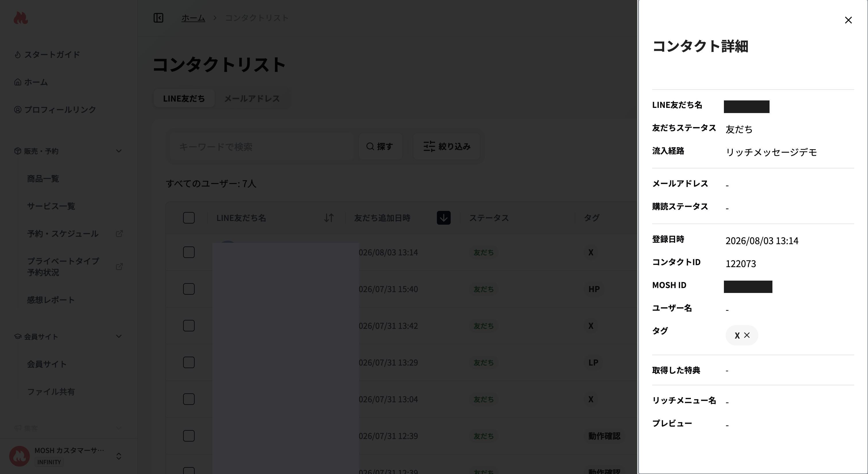The width and height of the screenshot is (868, 474).
Task: Toggle the select-all checkbox in table header
Action: pyautogui.click(x=189, y=218)
